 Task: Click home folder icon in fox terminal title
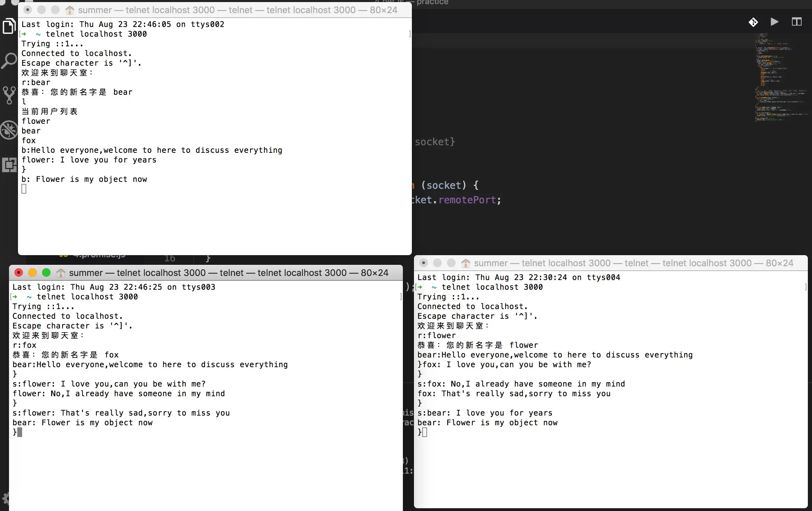[61, 273]
